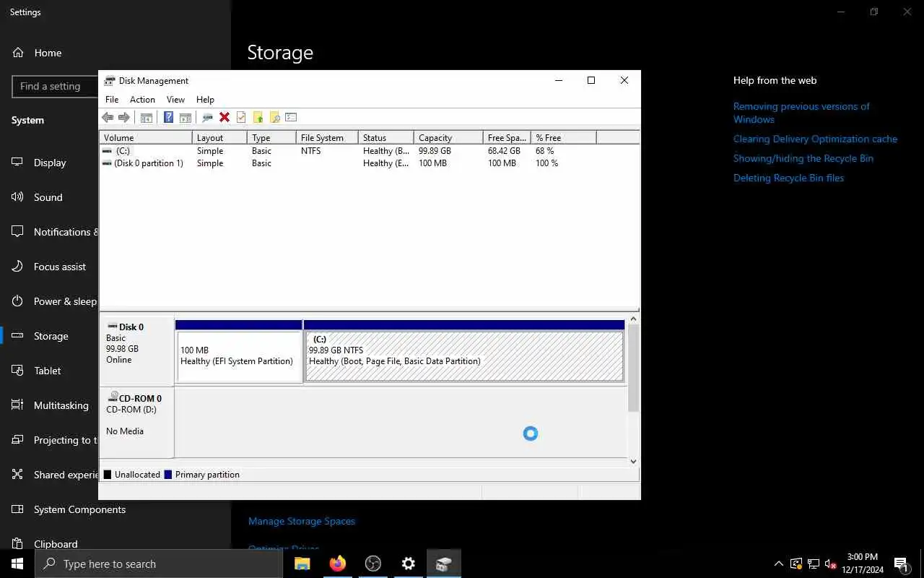
Task: Click the black Unallocated legend swatch
Action: tap(108, 475)
